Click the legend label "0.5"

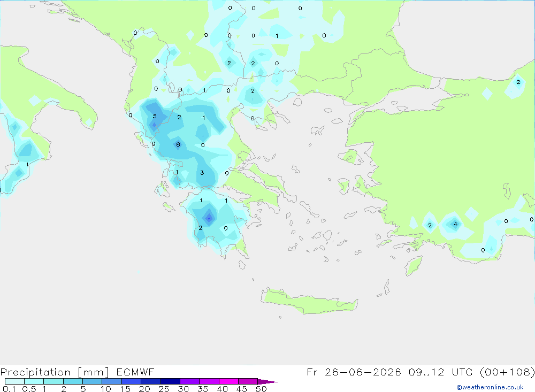(x=29, y=389)
